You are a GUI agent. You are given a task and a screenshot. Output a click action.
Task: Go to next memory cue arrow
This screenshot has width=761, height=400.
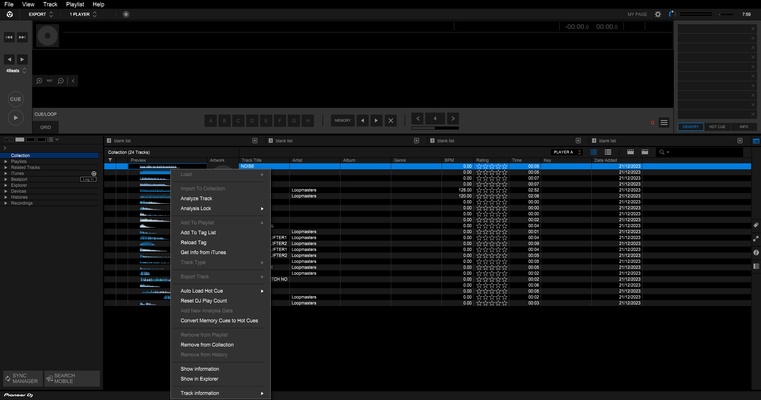[376, 120]
